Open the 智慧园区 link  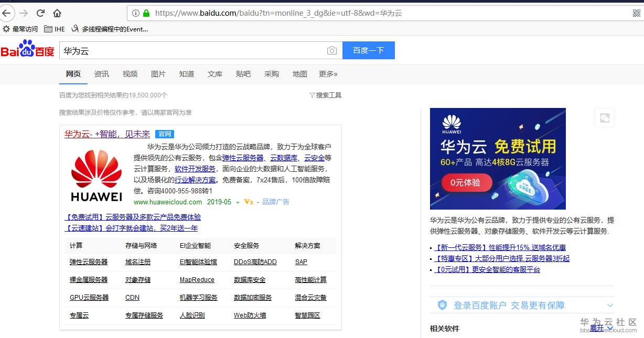(308, 315)
